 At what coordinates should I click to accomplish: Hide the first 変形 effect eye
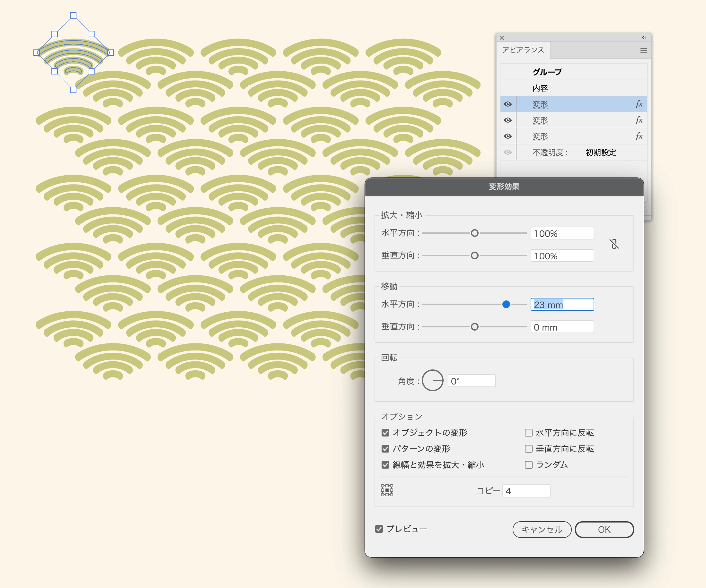pyautogui.click(x=507, y=104)
